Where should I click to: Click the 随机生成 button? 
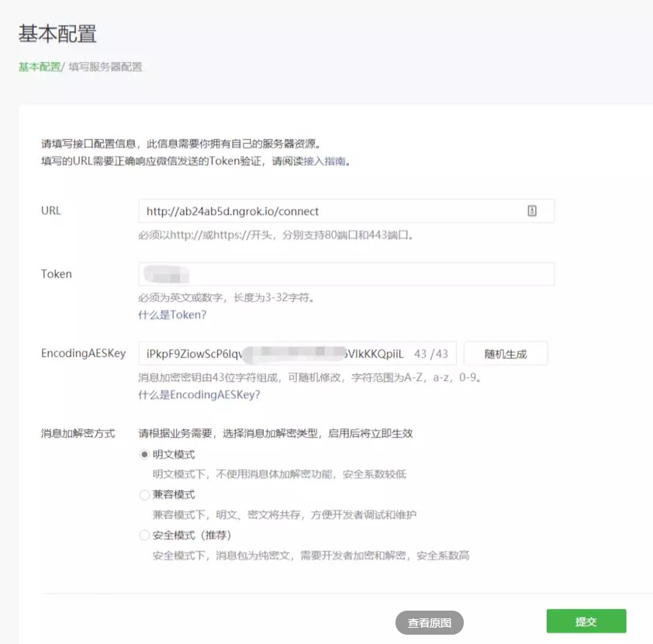506,354
